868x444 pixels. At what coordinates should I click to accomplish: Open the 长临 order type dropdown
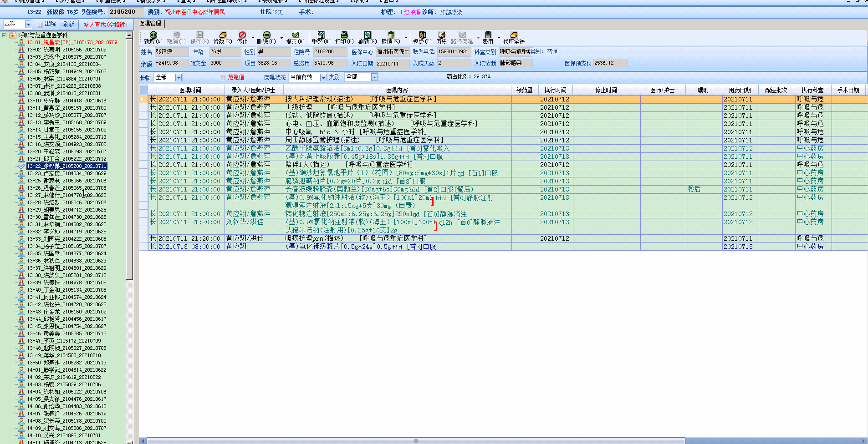click(x=179, y=78)
